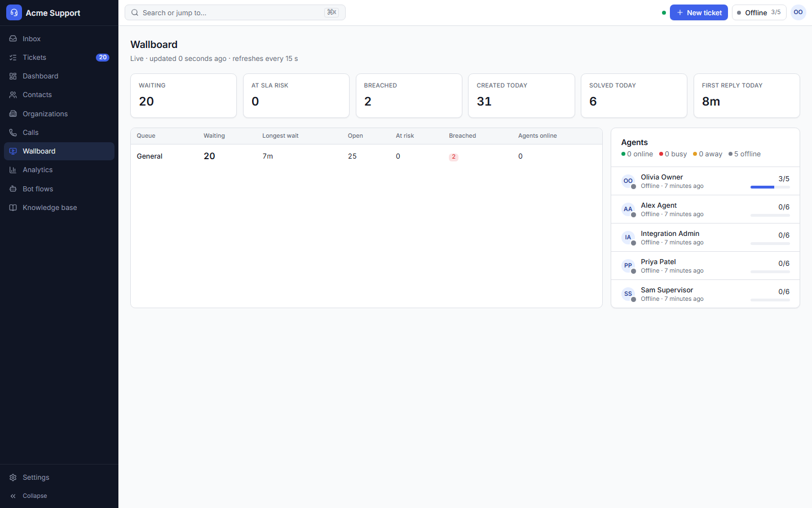Click the Agents online column header

click(537, 136)
